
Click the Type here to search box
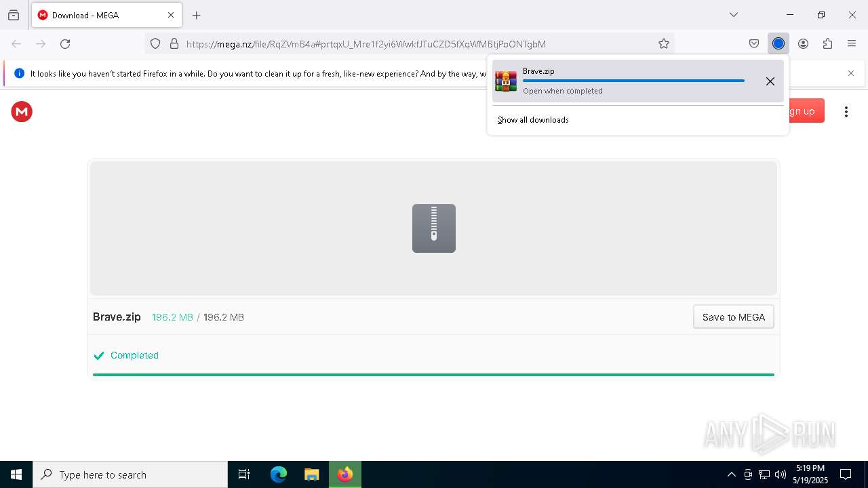click(x=130, y=474)
